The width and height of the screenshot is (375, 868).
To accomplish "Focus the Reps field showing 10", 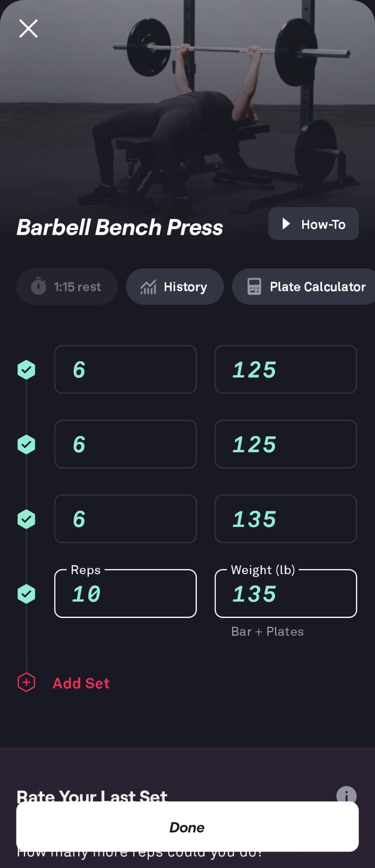I will tap(125, 594).
